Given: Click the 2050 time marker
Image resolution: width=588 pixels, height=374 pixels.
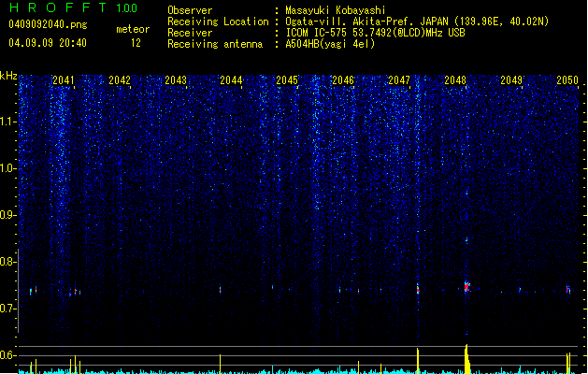Looking at the screenshot, I should point(567,80).
